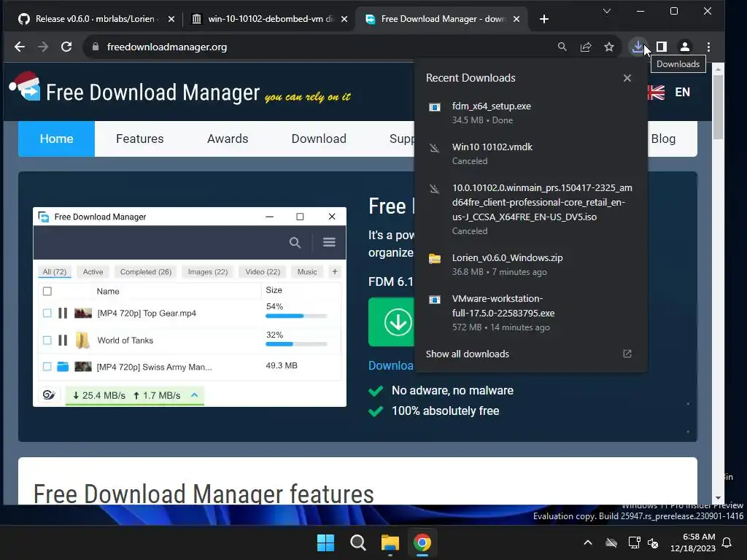Select the canceled 10.0.10102.0 iso download
This screenshot has width=747, height=560.
point(531,209)
